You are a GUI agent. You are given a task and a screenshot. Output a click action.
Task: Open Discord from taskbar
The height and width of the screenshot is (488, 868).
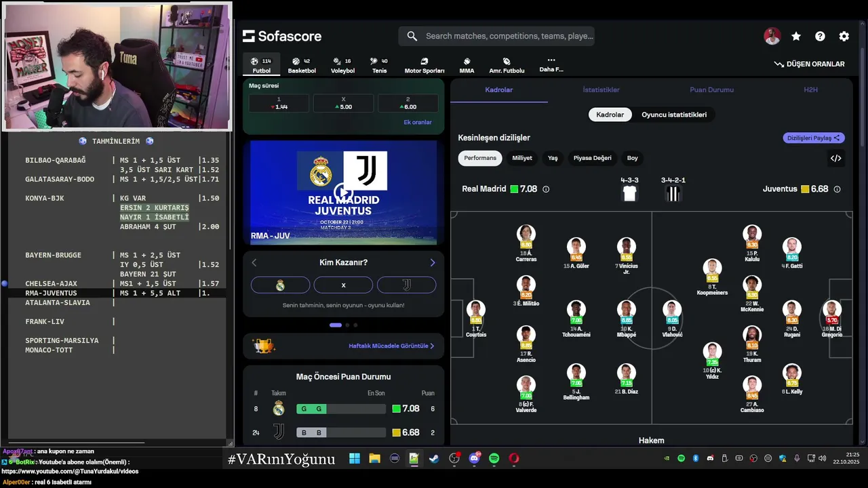(474, 458)
